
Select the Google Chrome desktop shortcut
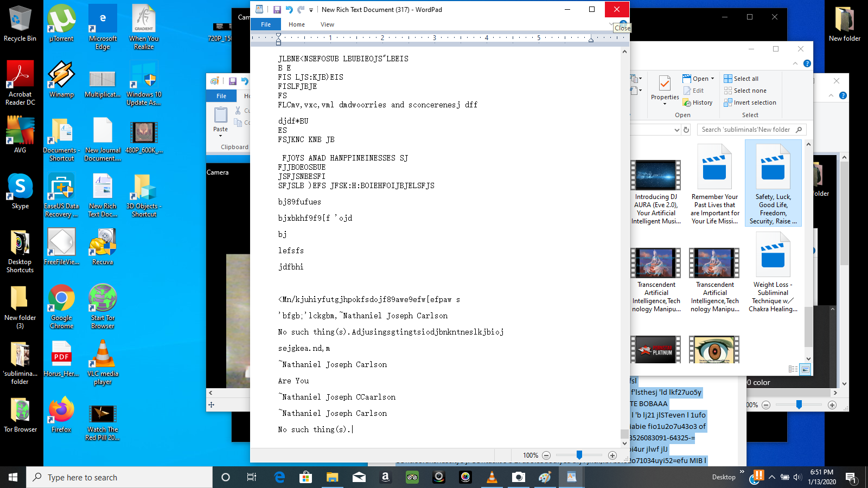click(61, 307)
